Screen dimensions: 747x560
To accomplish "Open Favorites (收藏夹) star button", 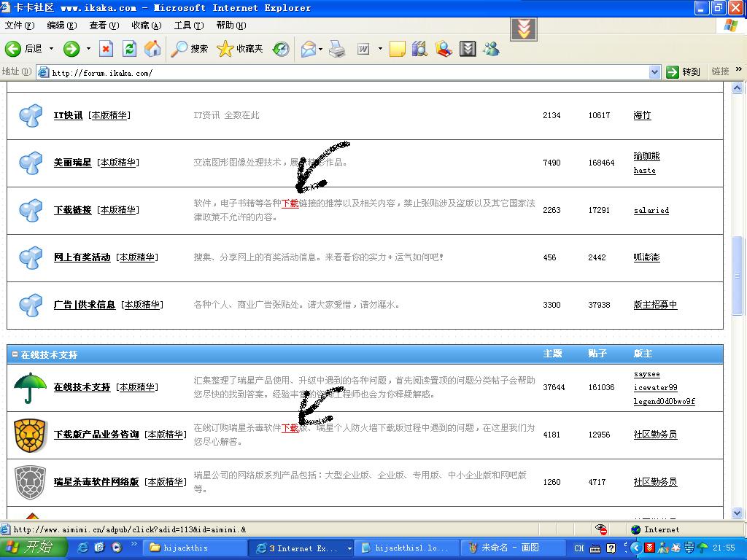I will pos(239,49).
